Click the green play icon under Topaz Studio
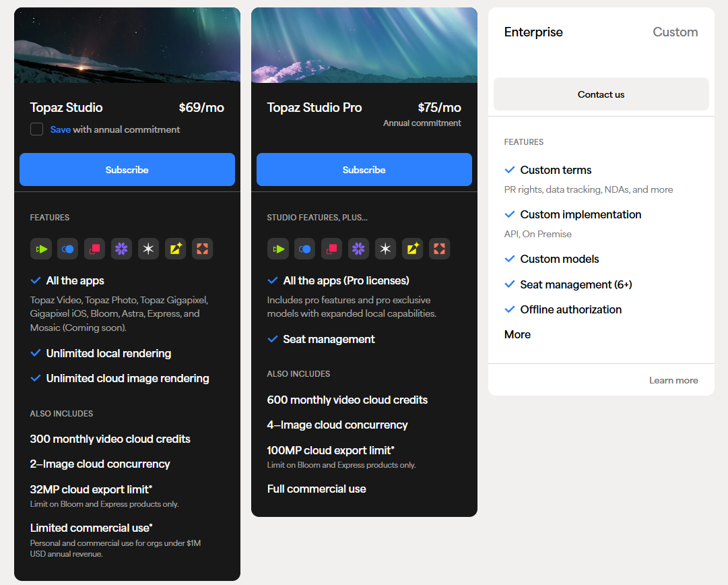Image resolution: width=728 pixels, height=585 pixels. [41, 249]
